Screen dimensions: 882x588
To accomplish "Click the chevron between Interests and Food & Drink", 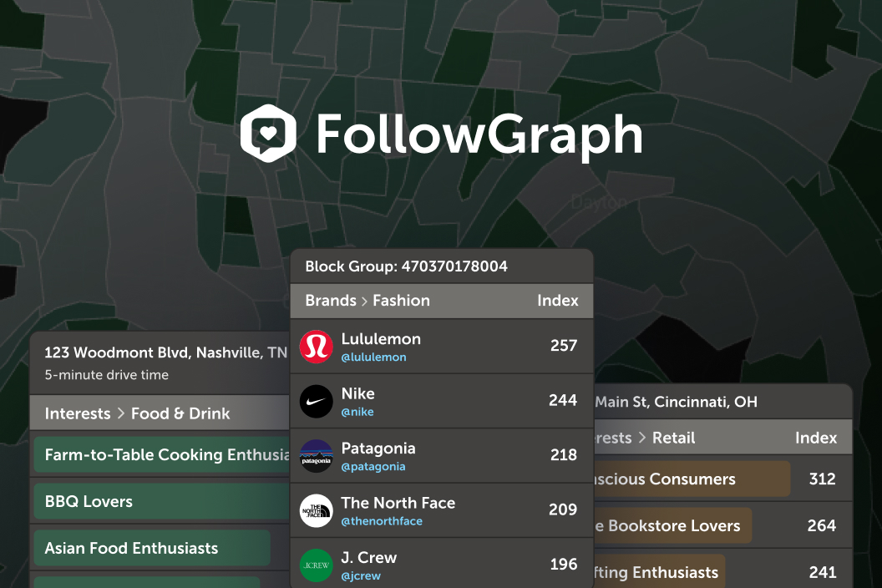I will 121,413.
